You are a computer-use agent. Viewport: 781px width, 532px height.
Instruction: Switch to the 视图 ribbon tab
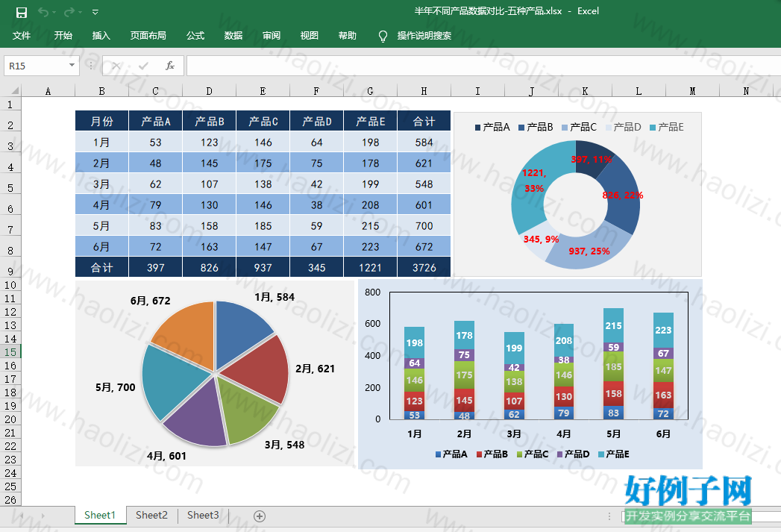[310, 35]
